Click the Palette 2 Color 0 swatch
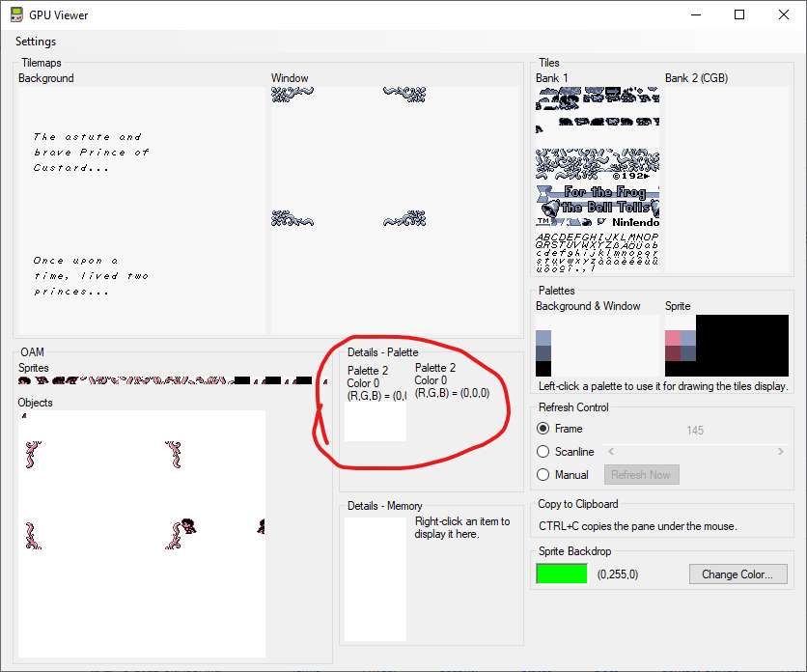Viewport: 807px width, 672px height. (x=375, y=420)
